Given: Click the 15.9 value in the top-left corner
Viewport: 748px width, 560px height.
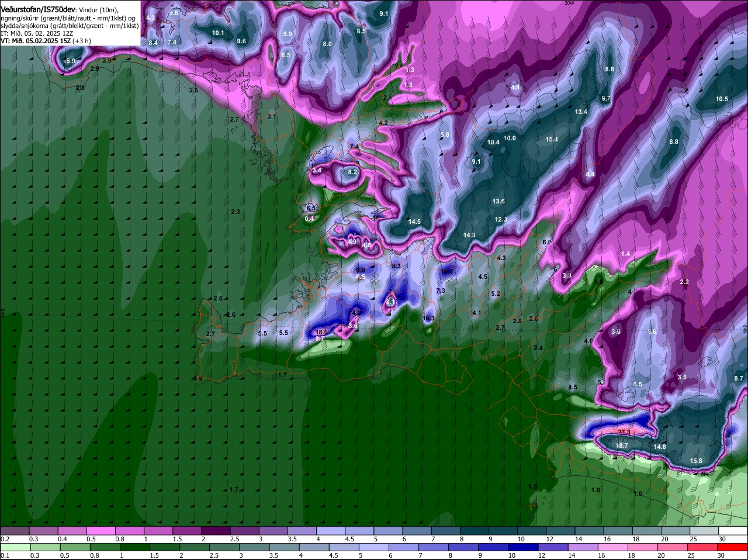Looking at the screenshot, I should click(69, 61).
